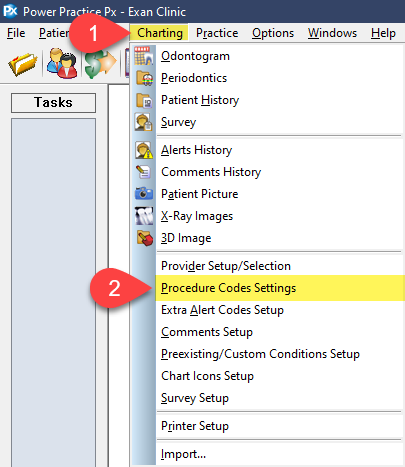This screenshot has width=405, height=467.
Task: Click the Patient History folder icon
Action: pyautogui.click(x=144, y=100)
